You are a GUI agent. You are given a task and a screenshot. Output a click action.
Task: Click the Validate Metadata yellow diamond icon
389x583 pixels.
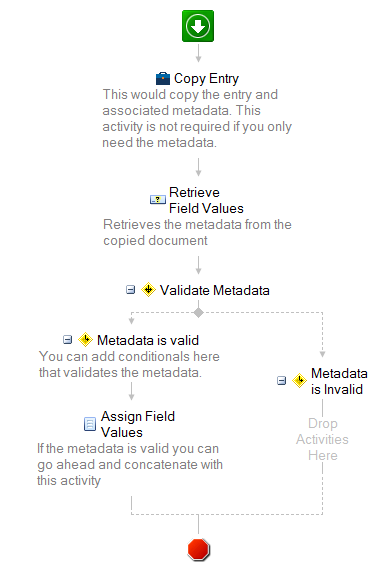pyautogui.click(x=148, y=290)
